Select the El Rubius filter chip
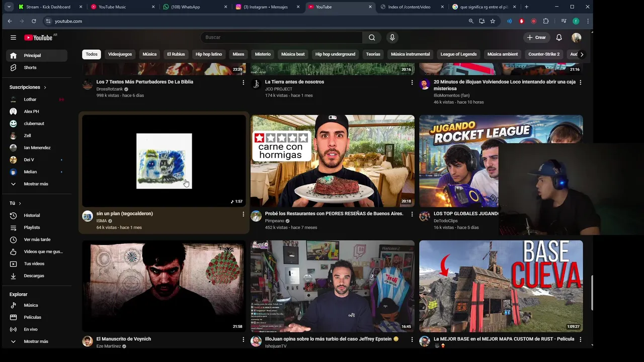This screenshot has height=362, width=644. tap(176, 54)
